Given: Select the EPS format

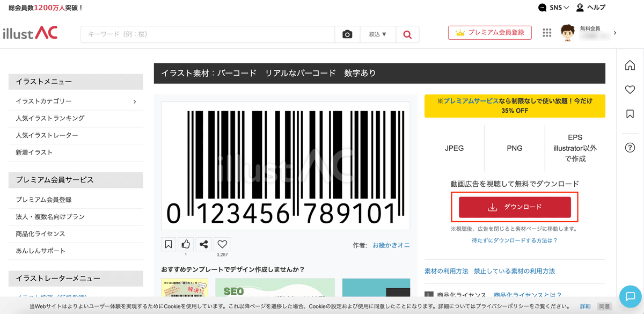Looking at the screenshot, I should coord(575,148).
